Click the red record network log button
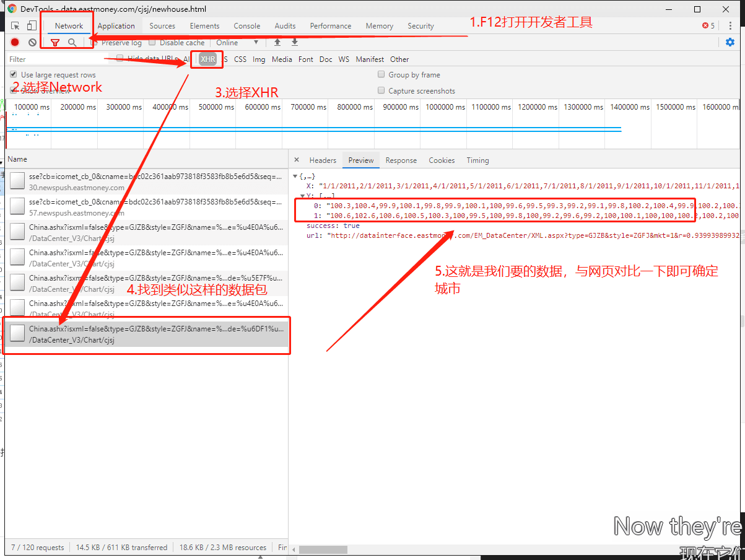The height and width of the screenshot is (560, 745). (x=15, y=43)
